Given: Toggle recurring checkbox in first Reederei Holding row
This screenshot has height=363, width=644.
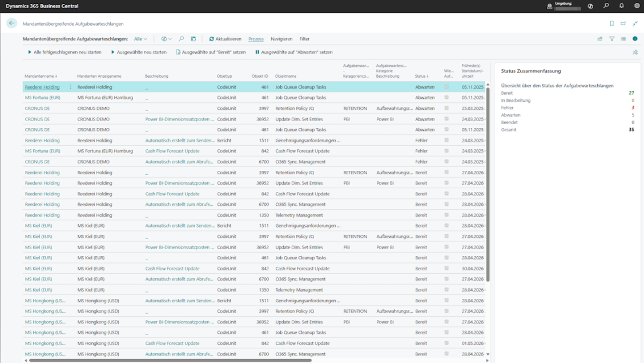Looking at the screenshot, I should tap(446, 87).
